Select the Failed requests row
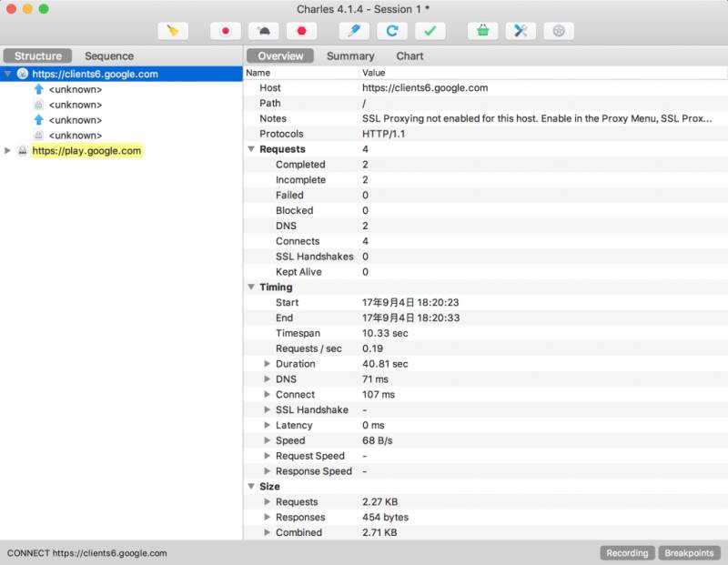728x565 pixels. (486, 195)
